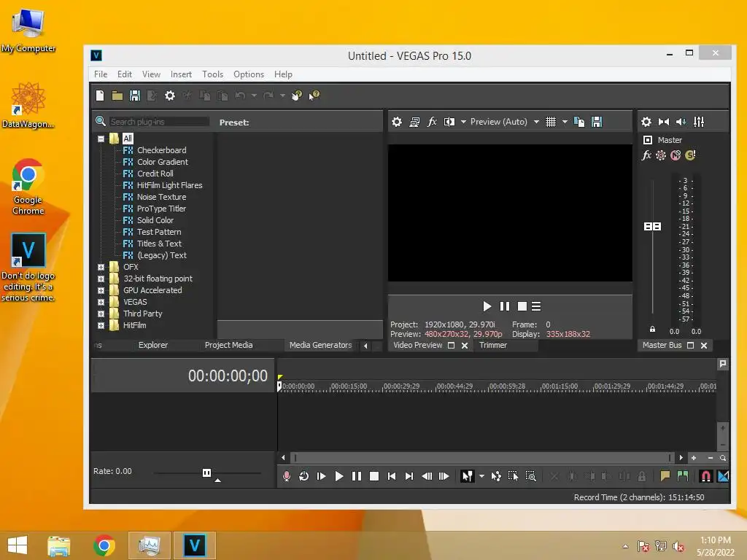Click Pause in the Video Preview window
Viewport: 747px width, 560px height.
pyautogui.click(x=505, y=306)
